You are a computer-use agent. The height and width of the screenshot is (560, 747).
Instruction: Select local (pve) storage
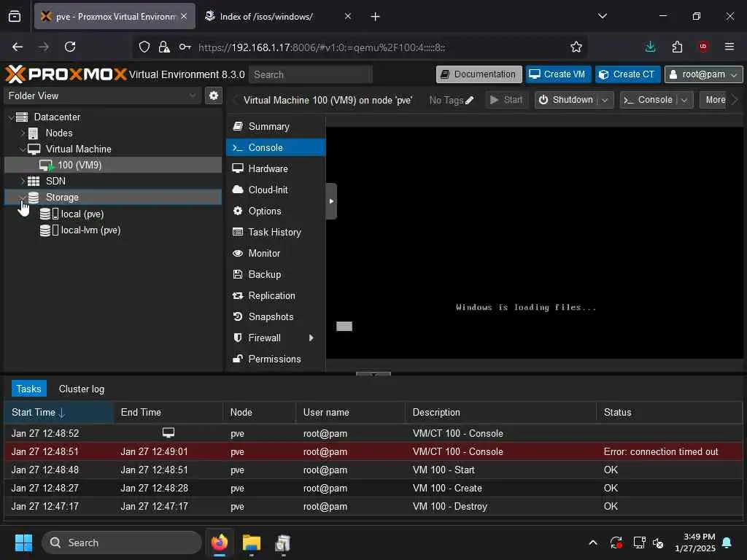click(113, 214)
